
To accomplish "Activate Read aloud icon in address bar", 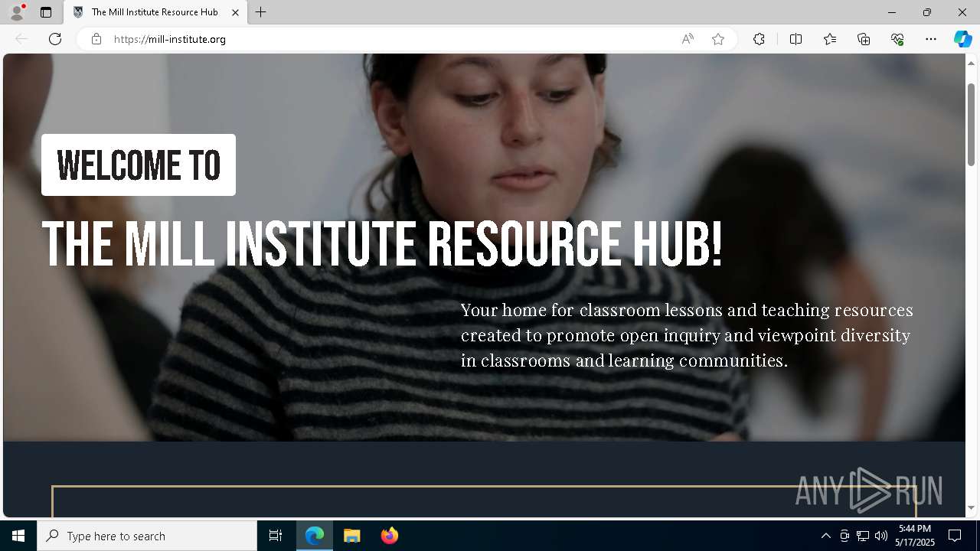I will 688,39.
